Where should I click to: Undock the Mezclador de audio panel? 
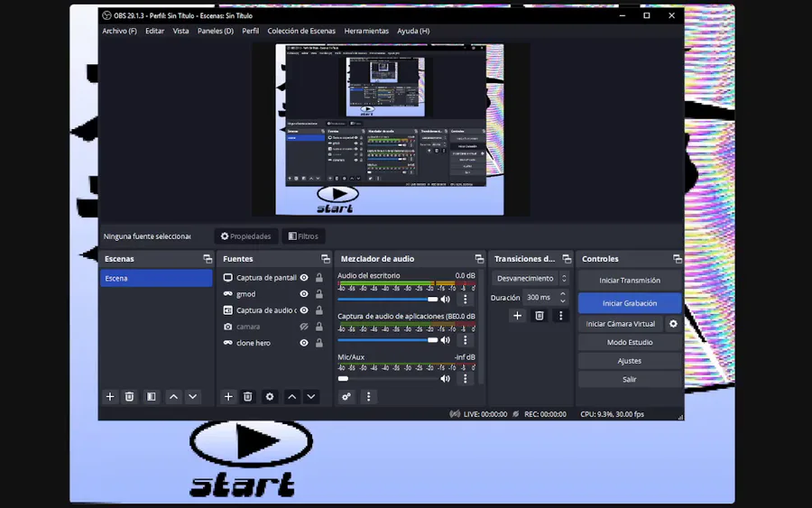479,259
